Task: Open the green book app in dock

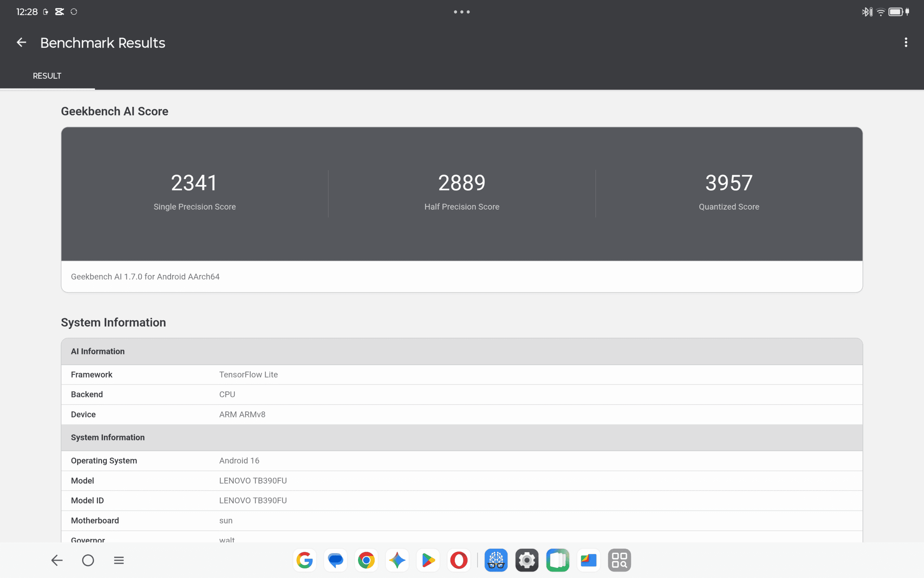Action: pyautogui.click(x=557, y=560)
